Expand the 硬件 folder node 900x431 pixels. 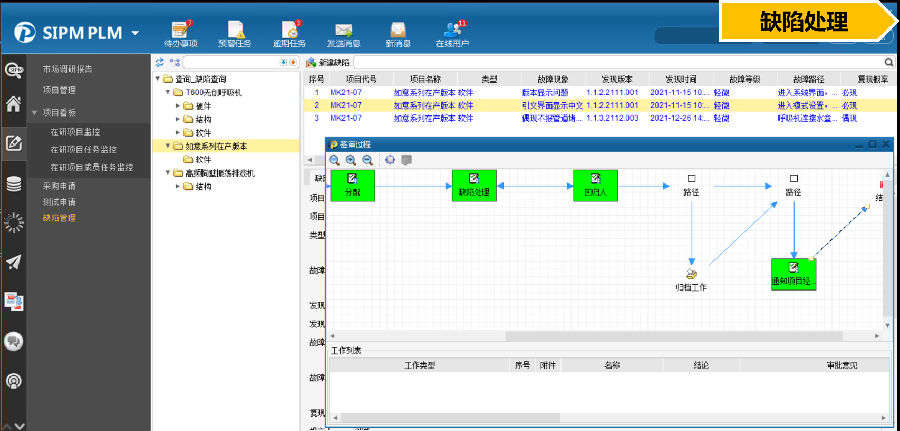pyautogui.click(x=178, y=105)
